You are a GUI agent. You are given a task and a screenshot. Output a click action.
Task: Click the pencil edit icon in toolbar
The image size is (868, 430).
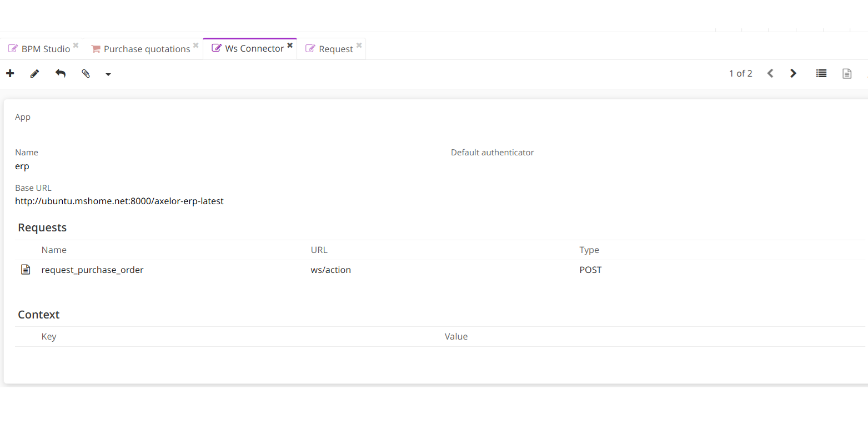(x=34, y=73)
